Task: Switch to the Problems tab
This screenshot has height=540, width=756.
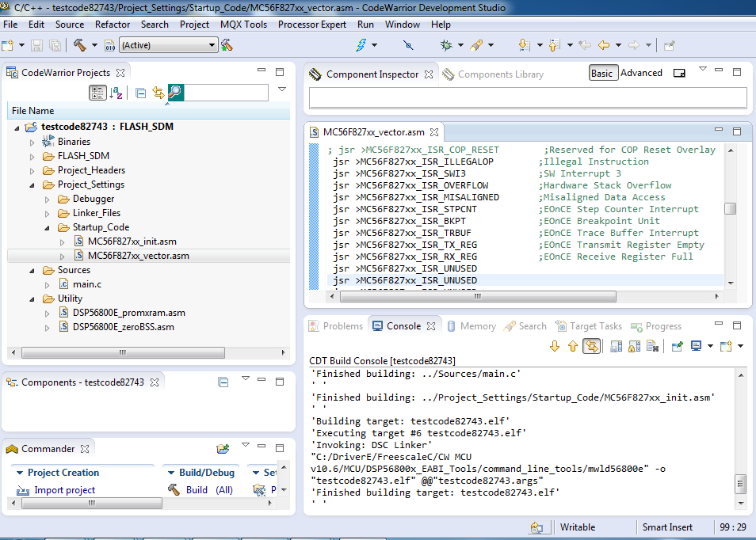Action: coord(342,326)
